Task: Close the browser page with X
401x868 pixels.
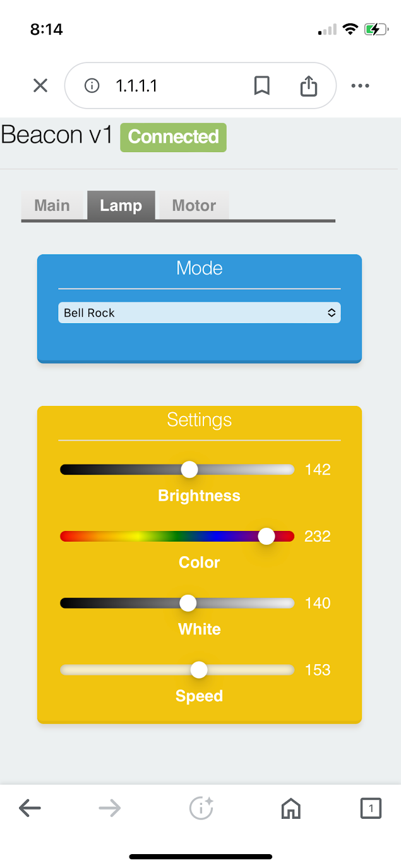Action: tap(40, 85)
